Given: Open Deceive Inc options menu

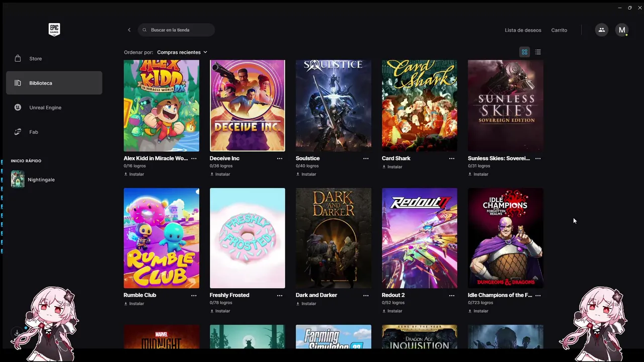Looking at the screenshot, I should tap(280, 158).
